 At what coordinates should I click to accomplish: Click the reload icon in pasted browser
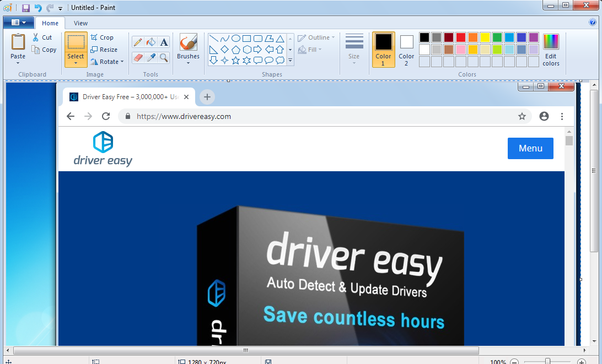click(106, 116)
